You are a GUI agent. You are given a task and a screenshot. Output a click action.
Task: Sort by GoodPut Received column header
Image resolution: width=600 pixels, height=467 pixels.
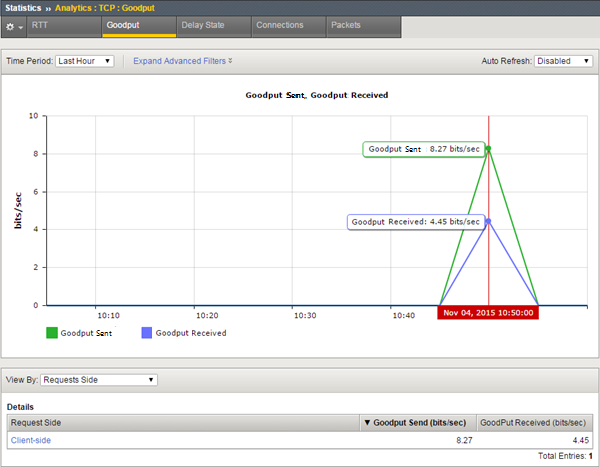coord(536,423)
